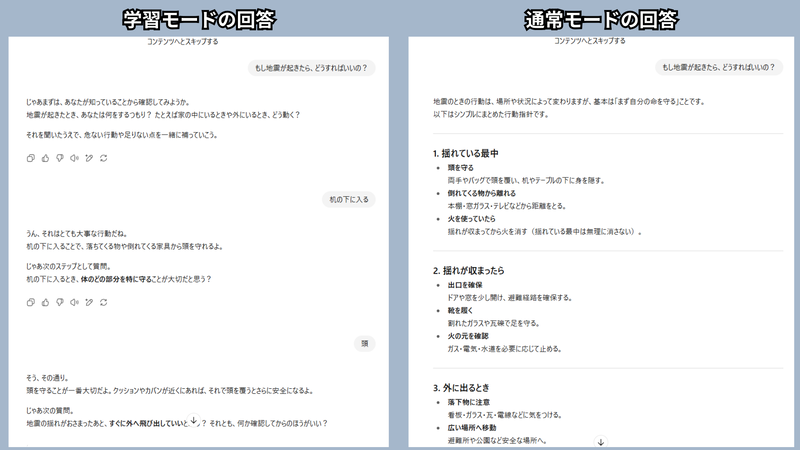
Task: Select user message bubble 机の下に入る
Action: click(x=349, y=199)
